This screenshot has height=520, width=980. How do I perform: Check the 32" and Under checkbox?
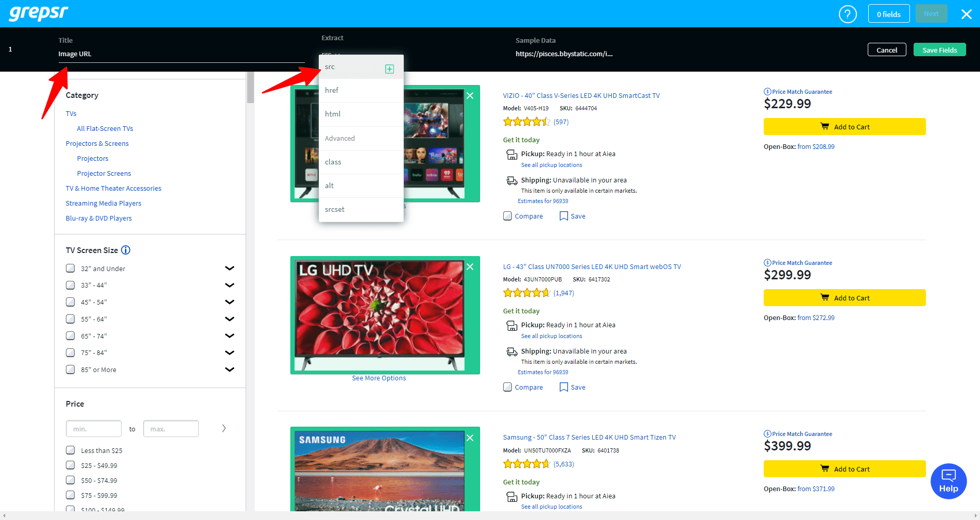[71, 268]
